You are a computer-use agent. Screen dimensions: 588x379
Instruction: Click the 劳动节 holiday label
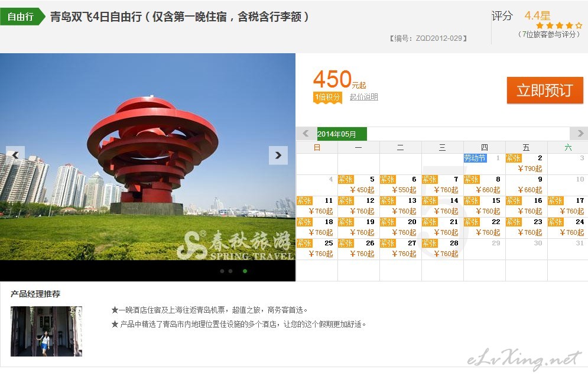click(475, 158)
